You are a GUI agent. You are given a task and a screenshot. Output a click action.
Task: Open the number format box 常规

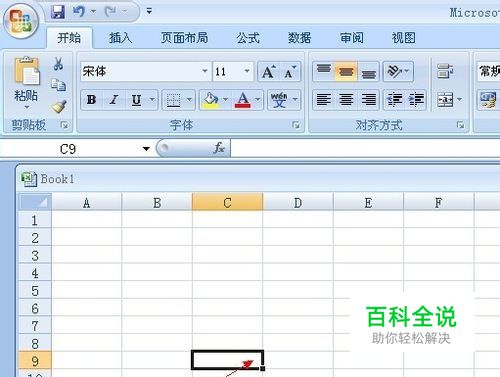tap(489, 71)
